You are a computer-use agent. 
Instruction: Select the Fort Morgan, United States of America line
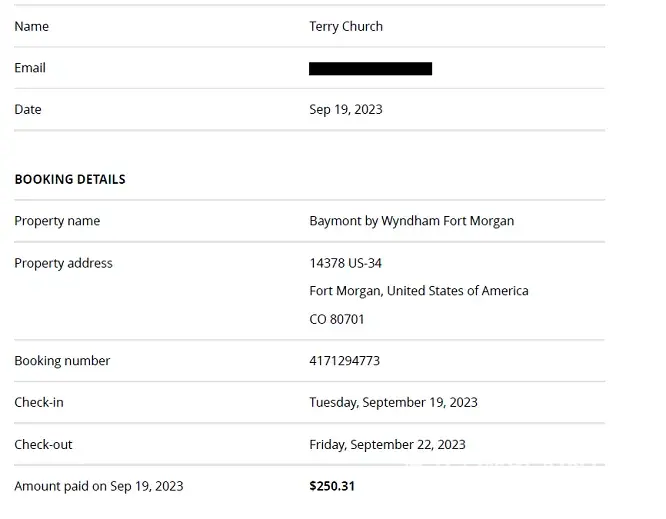point(418,291)
